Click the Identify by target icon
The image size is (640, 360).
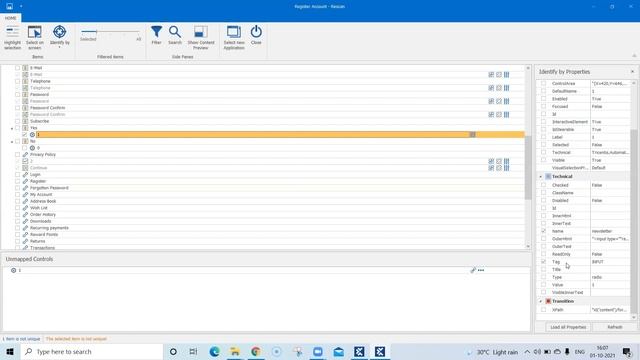pyautogui.click(x=60, y=32)
